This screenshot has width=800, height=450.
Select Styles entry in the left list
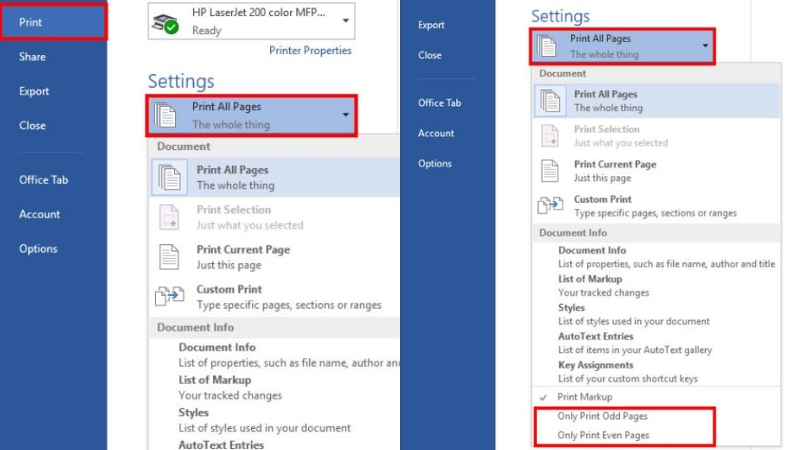pyautogui.click(x=193, y=412)
